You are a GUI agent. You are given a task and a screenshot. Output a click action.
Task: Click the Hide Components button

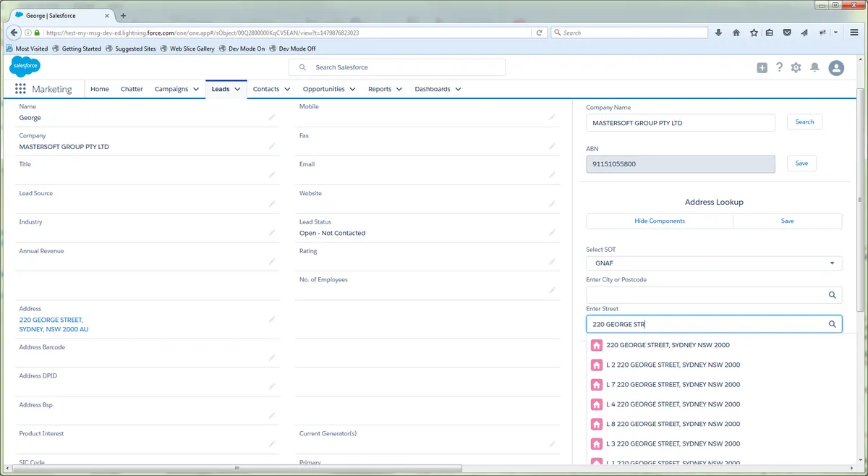click(660, 221)
